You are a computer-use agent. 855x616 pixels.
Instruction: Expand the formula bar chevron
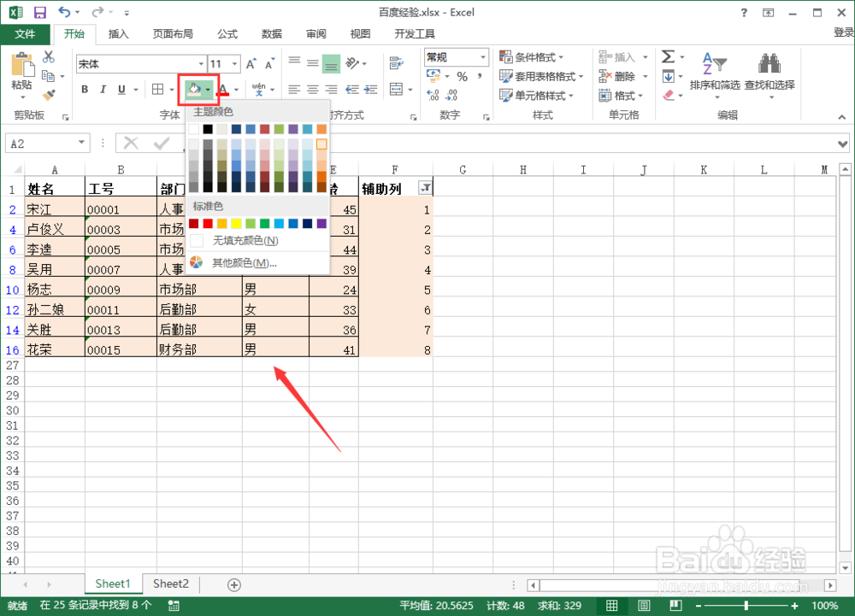[x=843, y=144]
